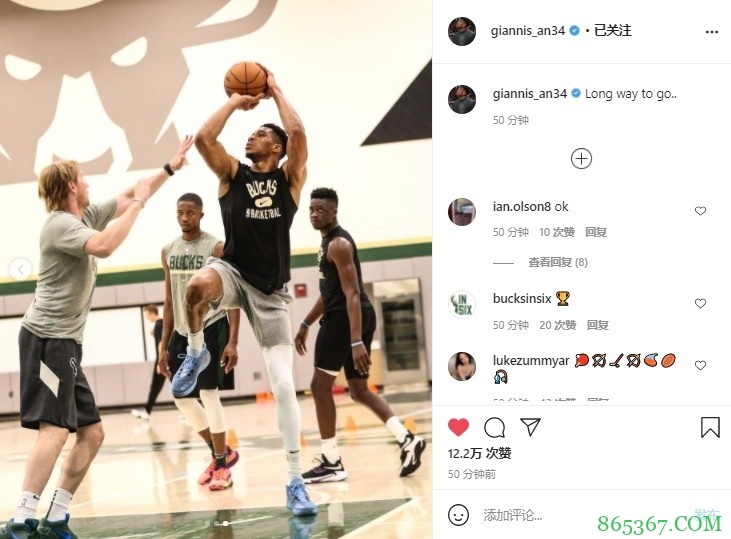
Task: Expand the 8 replies under ian.olson8
Action: pyautogui.click(x=558, y=262)
